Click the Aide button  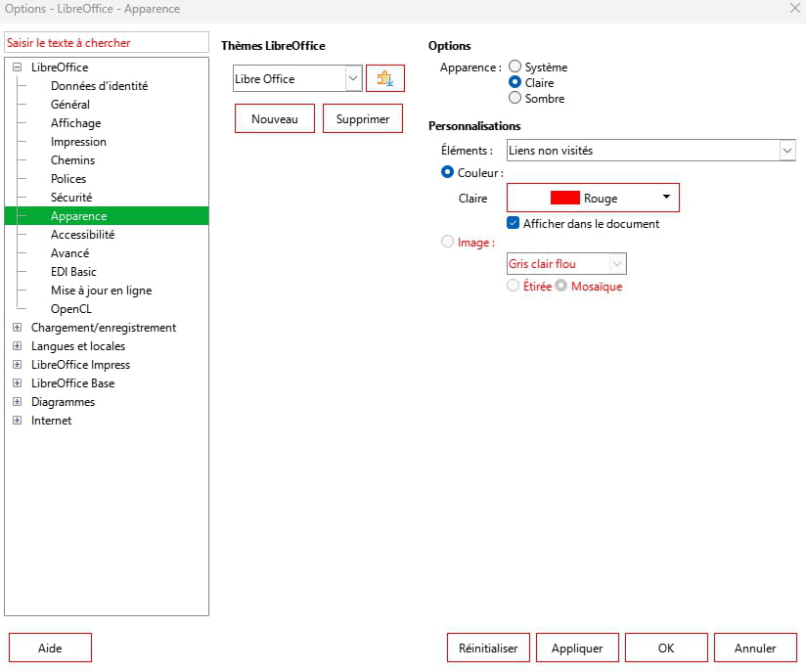50,648
